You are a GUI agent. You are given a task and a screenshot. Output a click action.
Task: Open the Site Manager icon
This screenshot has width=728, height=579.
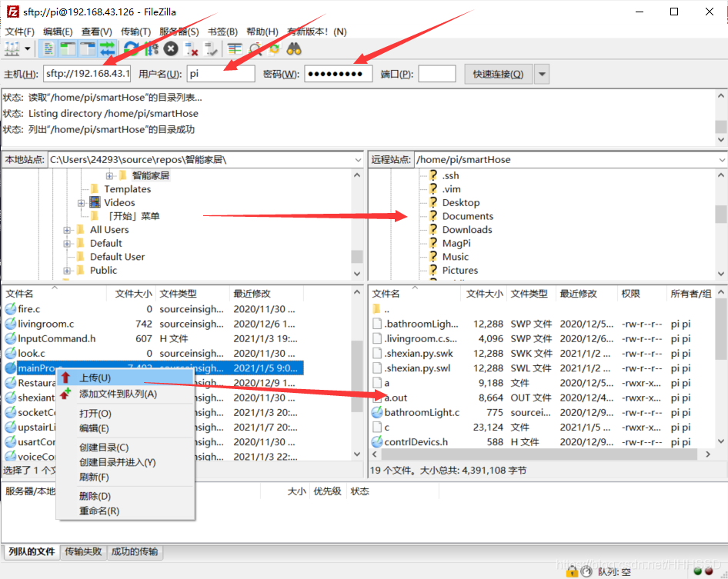[12, 48]
